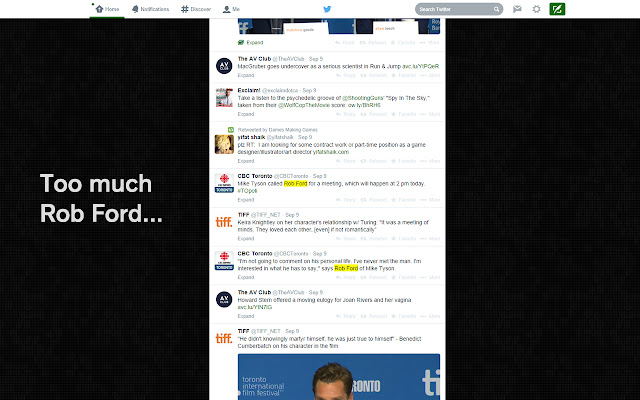Reply to the AV Club MacGruber tweet
The height and width of the screenshot is (400, 640).
click(x=345, y=75)
